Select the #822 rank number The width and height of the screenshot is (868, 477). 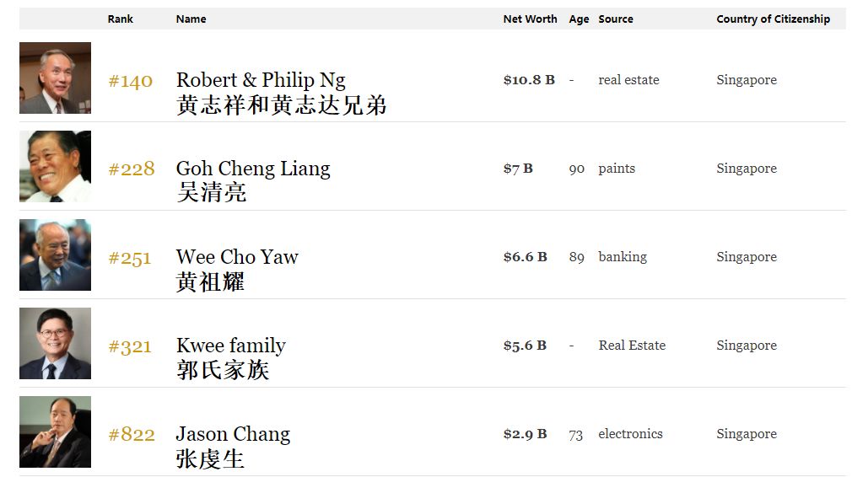tap(132, 435)
